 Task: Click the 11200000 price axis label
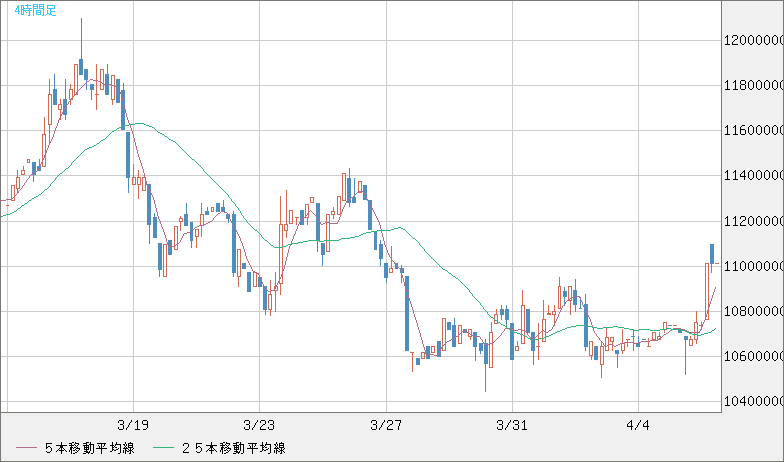click(x=754, y=221)
